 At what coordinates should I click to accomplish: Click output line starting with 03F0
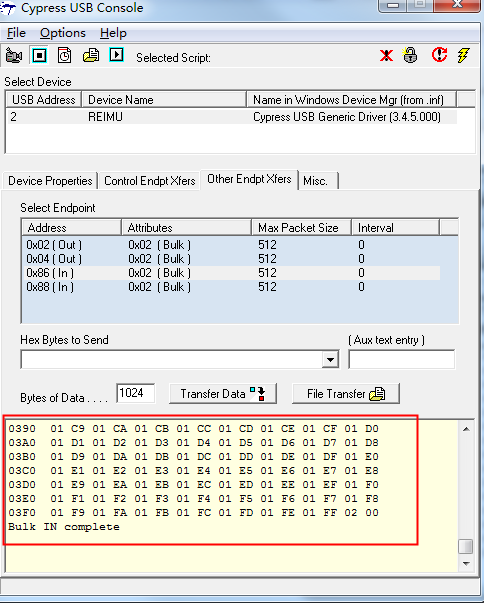[193, 513]
